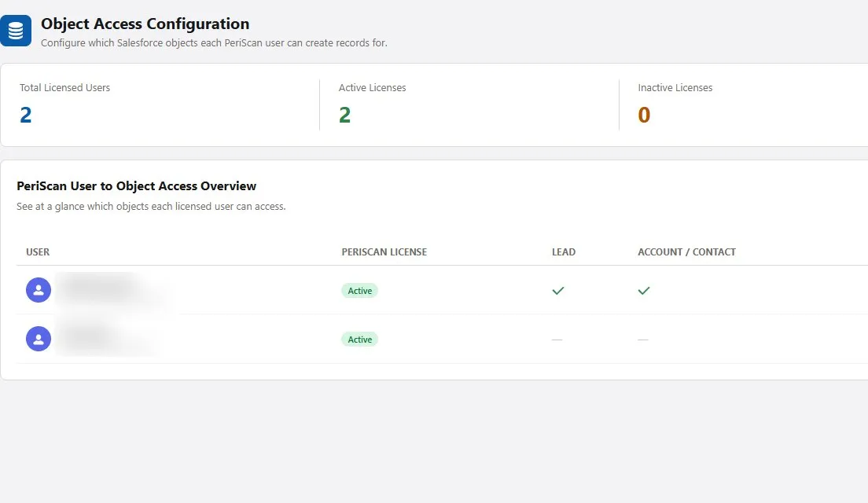
Task: Click the Total Licensed Users value 2
Action: [x=25, y=115]
